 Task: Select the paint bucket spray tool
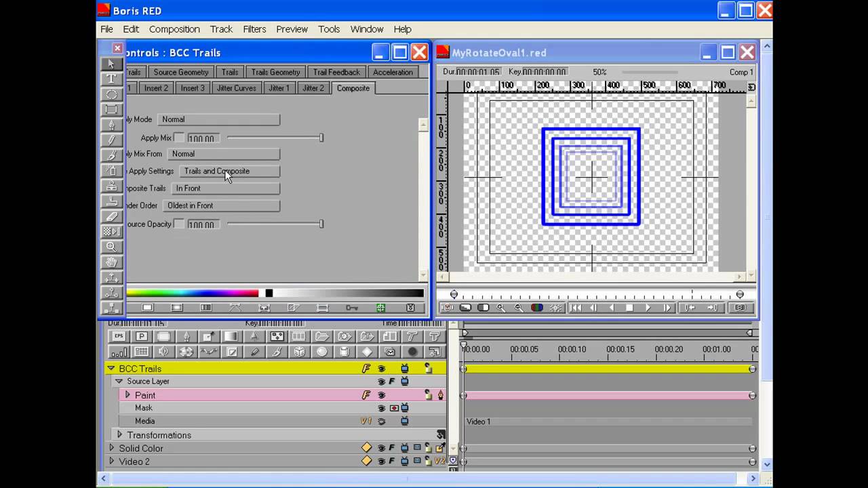111,171
